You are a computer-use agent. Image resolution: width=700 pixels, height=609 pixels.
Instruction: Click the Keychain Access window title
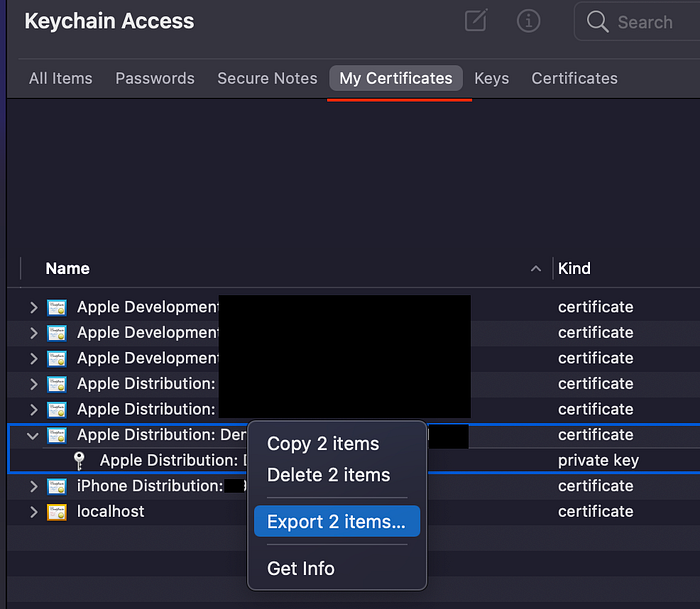coord(109,21)
